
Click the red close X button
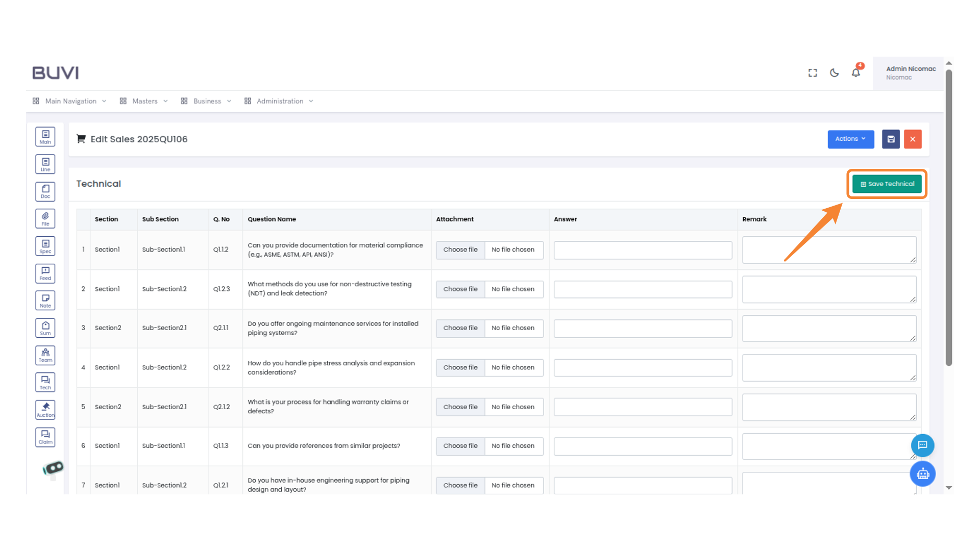(913, 139)
